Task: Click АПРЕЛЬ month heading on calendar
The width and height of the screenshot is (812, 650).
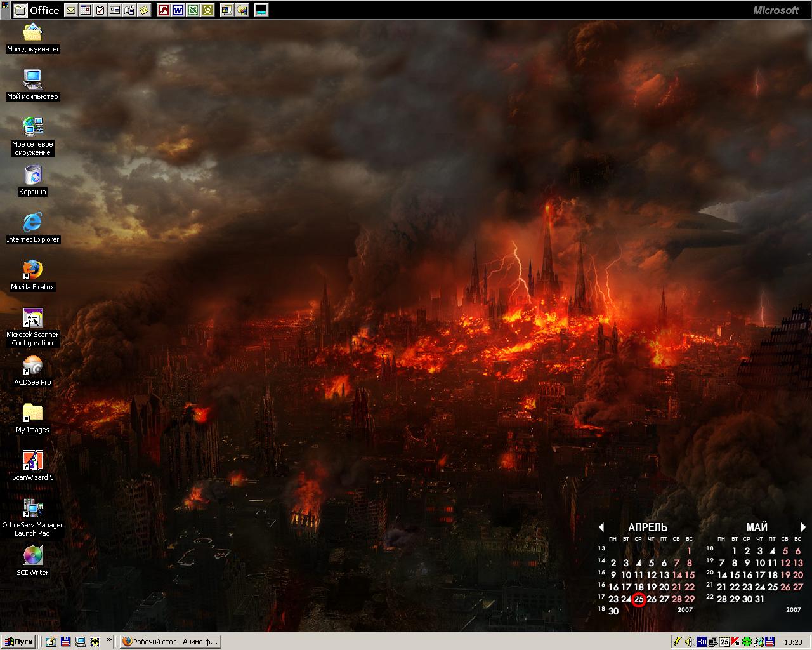Action: pos(648,527)
